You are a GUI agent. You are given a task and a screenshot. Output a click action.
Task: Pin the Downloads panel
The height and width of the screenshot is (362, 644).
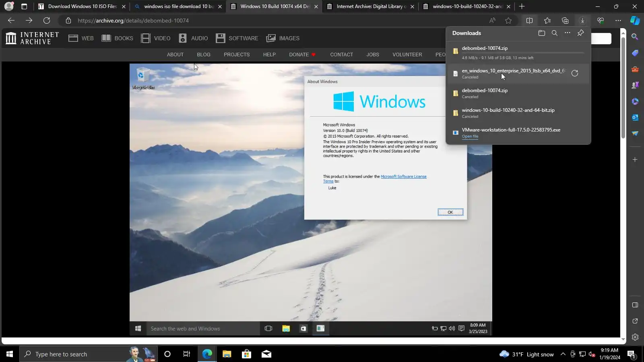(580, 33)
